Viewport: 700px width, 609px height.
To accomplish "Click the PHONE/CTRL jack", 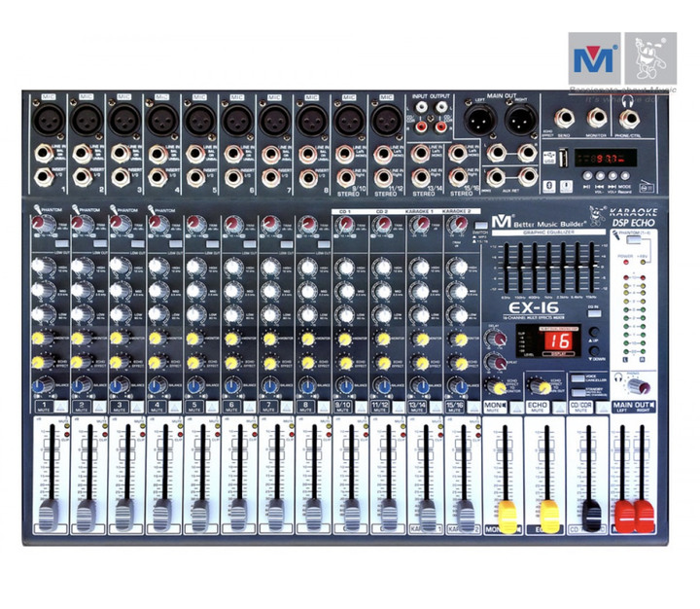I will pyautogui.click(x=629, y=120).
